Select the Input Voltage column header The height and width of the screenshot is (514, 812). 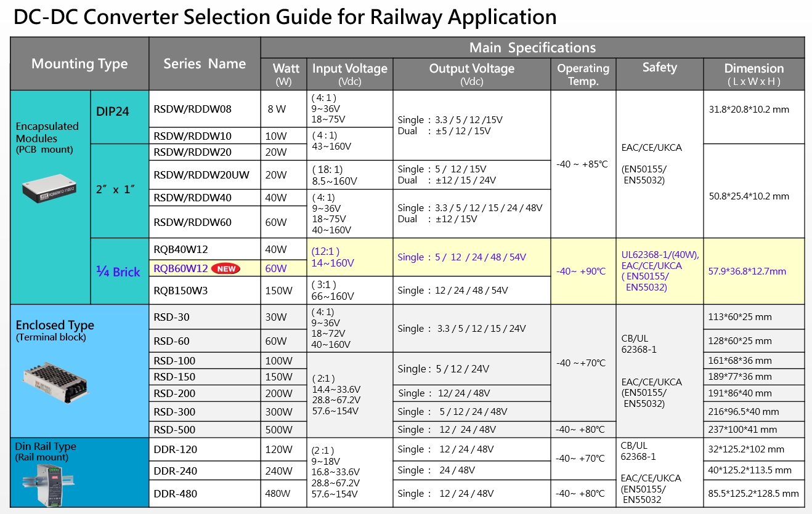click(349, 74)
